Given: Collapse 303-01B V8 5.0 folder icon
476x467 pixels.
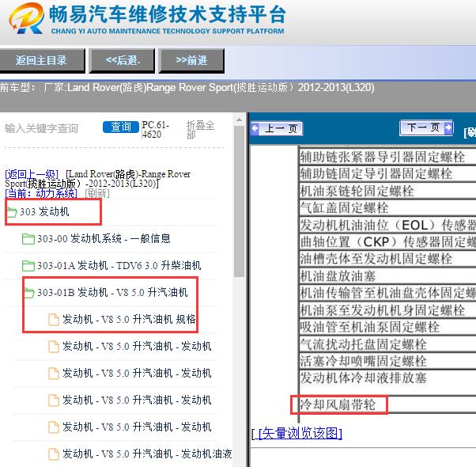Looking at the screenshot, I should pyautogui.click(x=28, y=293).
